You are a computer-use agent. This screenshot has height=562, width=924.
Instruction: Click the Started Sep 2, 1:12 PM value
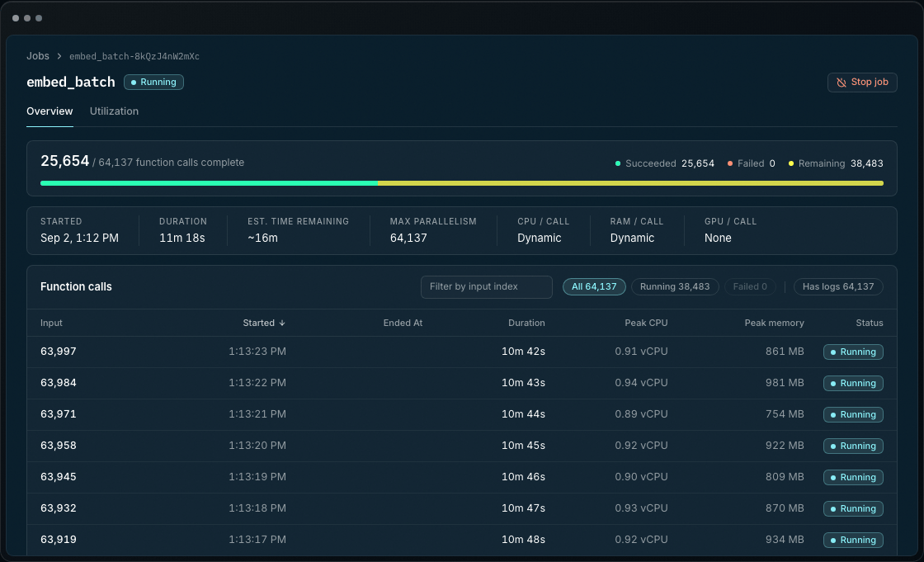coord(79,238)
